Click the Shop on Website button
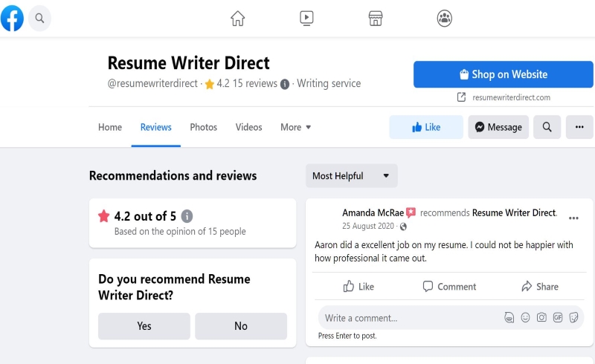 point(504,74)
